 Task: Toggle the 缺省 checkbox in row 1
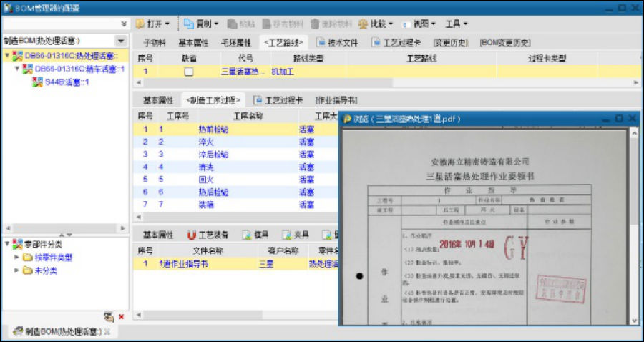pyautogui.click(x=189, y=72)
